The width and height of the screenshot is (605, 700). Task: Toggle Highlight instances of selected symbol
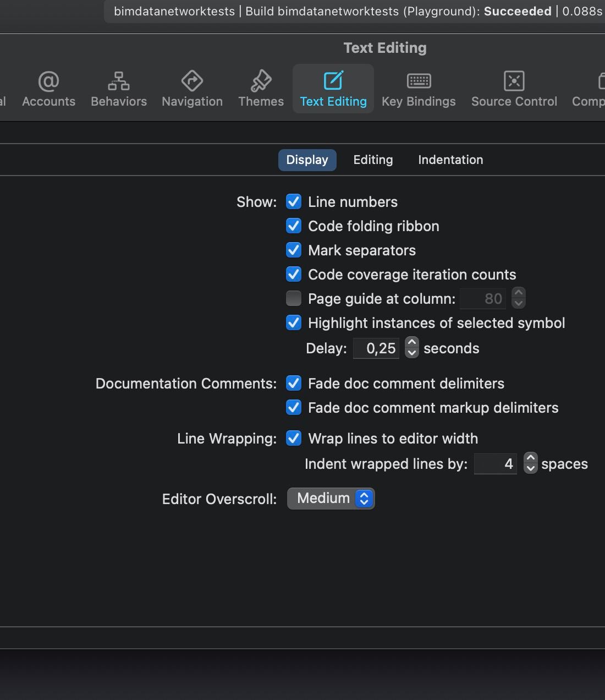pyautogui.click(x=294, y=323)
